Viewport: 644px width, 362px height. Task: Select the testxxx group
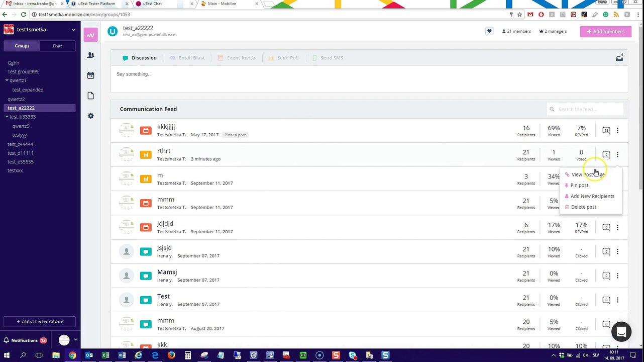coord(15,170)
